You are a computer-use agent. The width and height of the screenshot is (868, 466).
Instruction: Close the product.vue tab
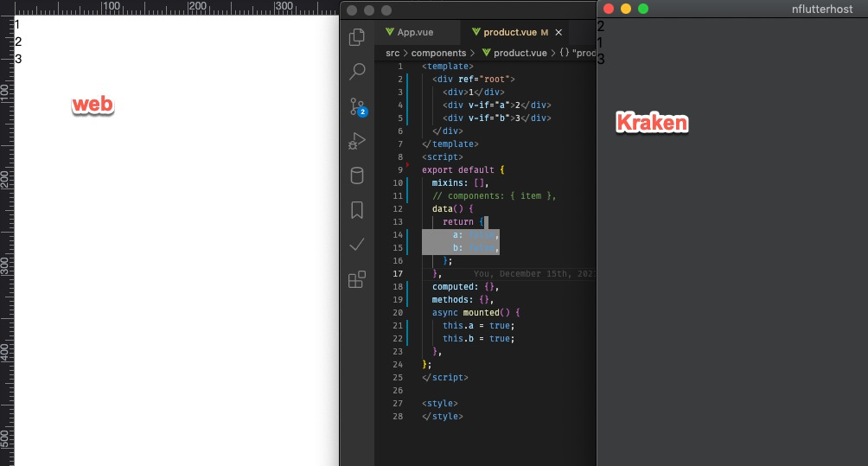(558, 32)
